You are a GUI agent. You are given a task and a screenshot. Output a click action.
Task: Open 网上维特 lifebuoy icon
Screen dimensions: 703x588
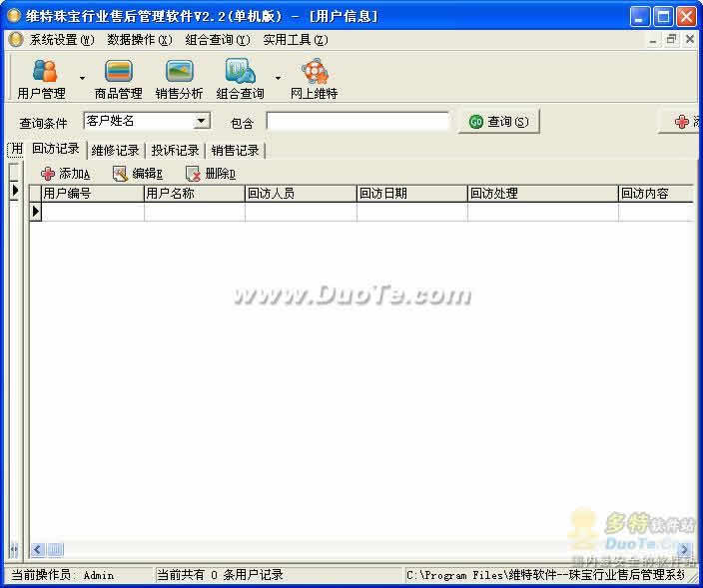pos(314,79)
